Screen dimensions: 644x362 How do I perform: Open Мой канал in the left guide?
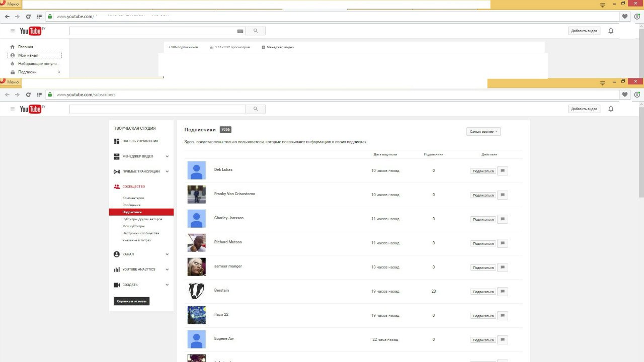coord(28,55)
